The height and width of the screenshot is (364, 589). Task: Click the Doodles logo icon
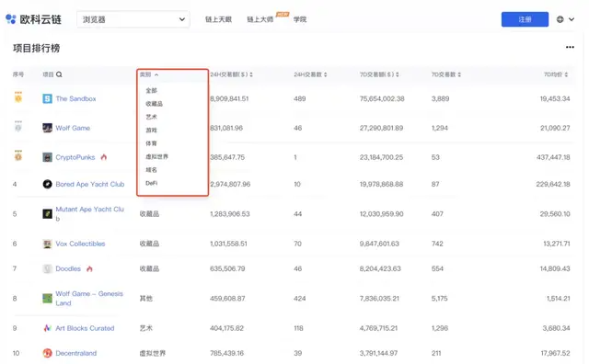pos(47,268)
